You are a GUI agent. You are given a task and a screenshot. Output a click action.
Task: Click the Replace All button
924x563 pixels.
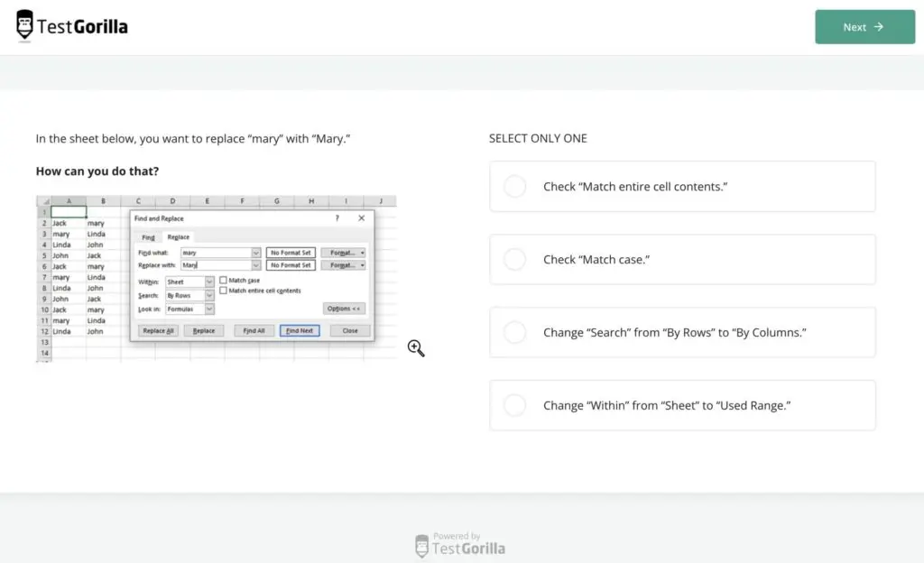click(159, 330)
